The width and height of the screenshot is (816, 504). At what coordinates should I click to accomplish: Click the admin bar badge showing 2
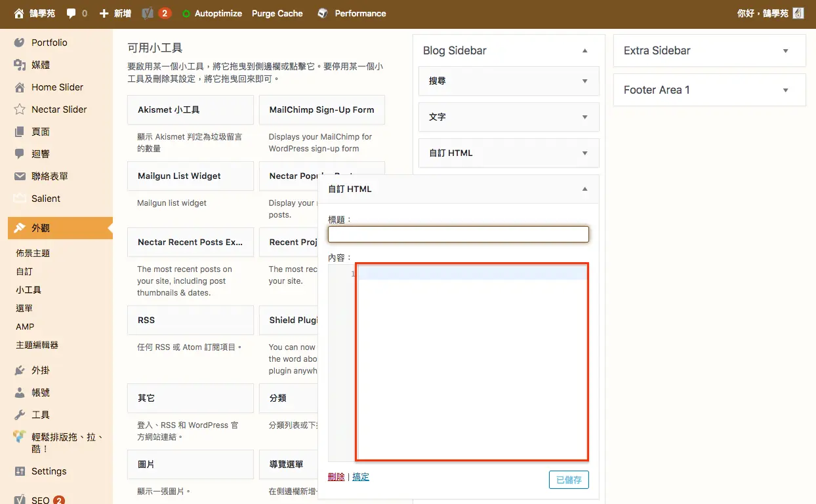165,13
